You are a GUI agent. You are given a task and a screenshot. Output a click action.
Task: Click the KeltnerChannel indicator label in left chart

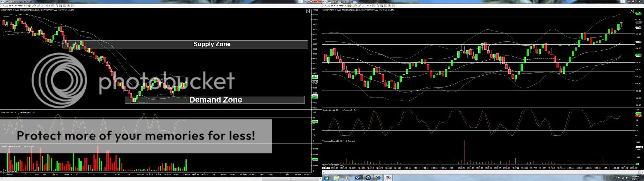tap(38, 10)
